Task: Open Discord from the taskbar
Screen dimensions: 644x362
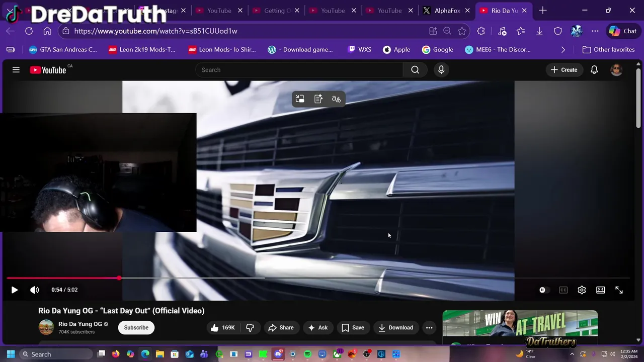Action: click(278, 354)
